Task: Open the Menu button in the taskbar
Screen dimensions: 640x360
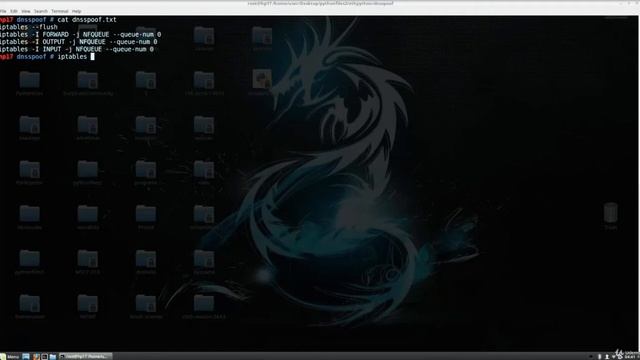Action: 10,356
